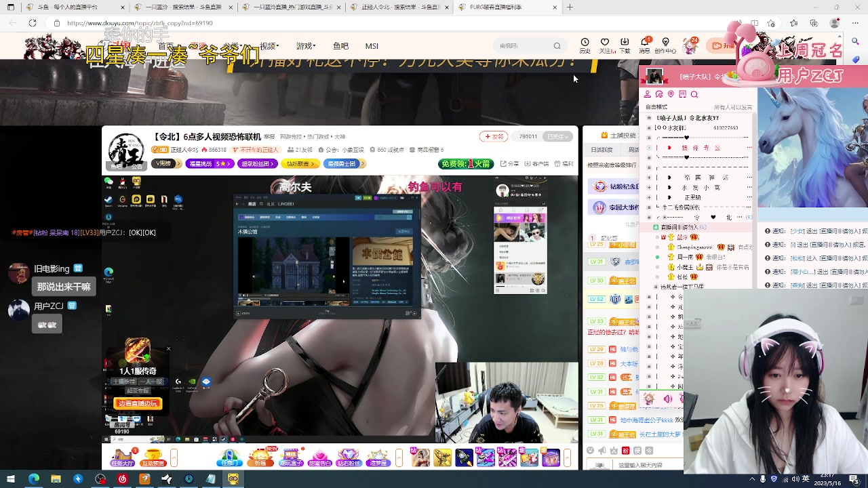Click the 友邻 follow-plus button
This screenshot has width=868, height=488.
click(x=494, y=136)
